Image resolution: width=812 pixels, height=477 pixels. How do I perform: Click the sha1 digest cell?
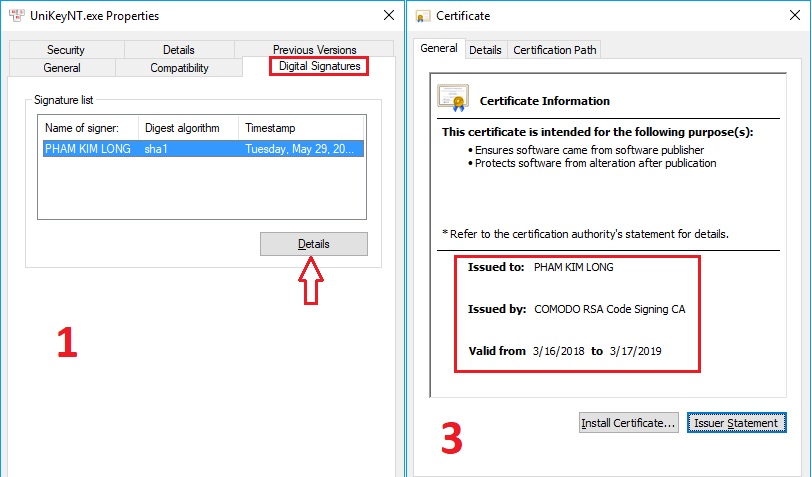pos(156,149)
